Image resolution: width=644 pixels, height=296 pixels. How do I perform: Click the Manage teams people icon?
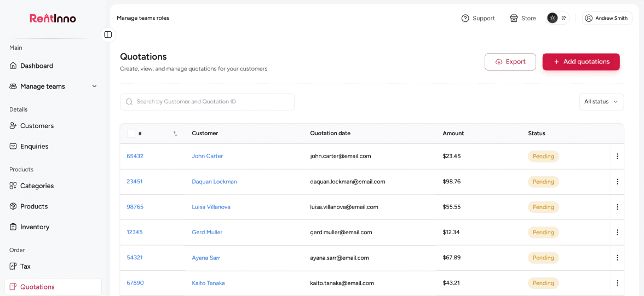tap(13, 86)
